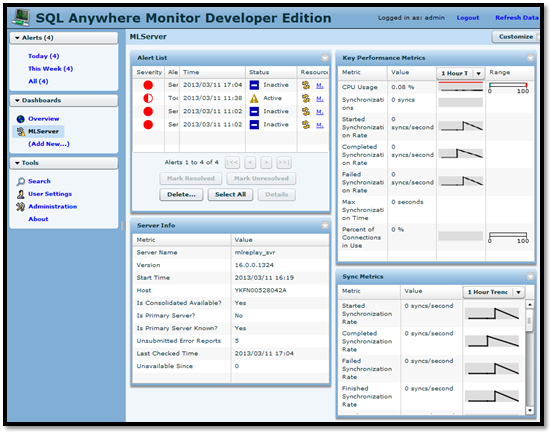This screenshot has width=552, height=435.
Task: Click red severity icon for 17:04 alert
Action: (148, 85)
